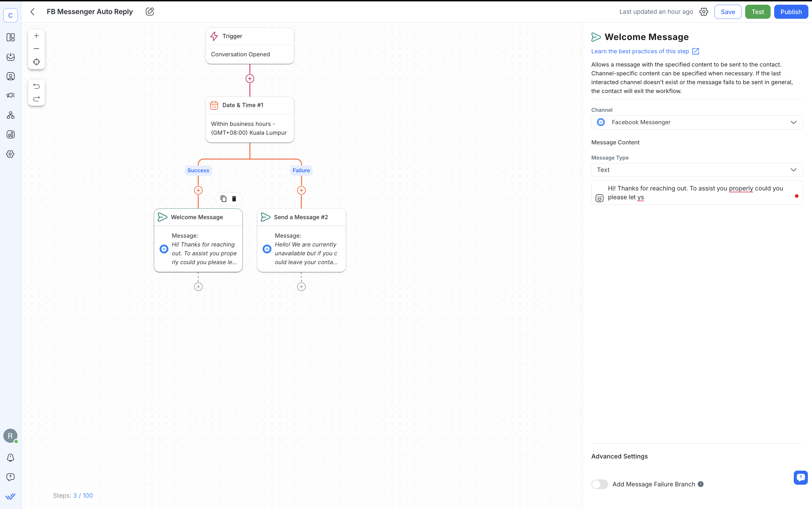The height and width of the screenshot is (509, 812).
Task: Select the Failure branch label
Action: point(301,170)
